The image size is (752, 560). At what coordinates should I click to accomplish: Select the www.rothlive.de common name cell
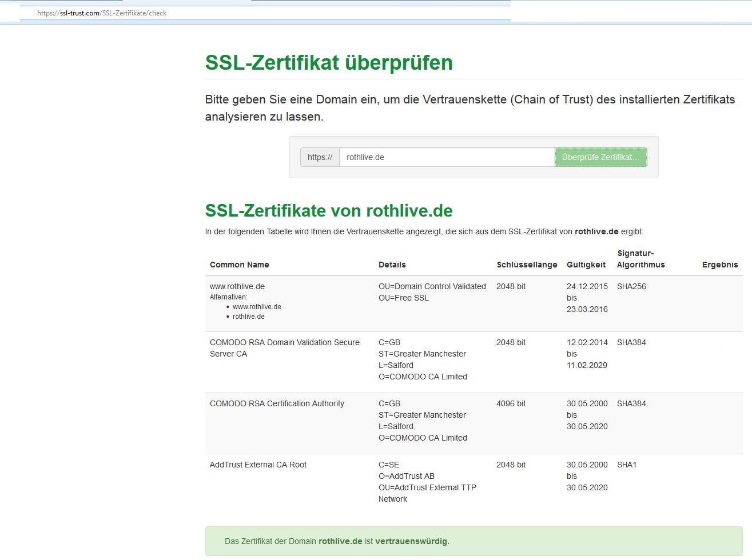(x=237, y=286)
